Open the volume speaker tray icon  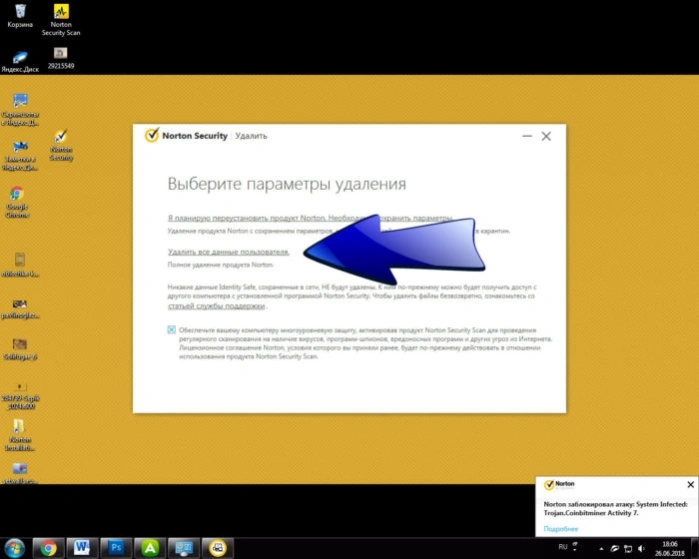click(641, 549)
